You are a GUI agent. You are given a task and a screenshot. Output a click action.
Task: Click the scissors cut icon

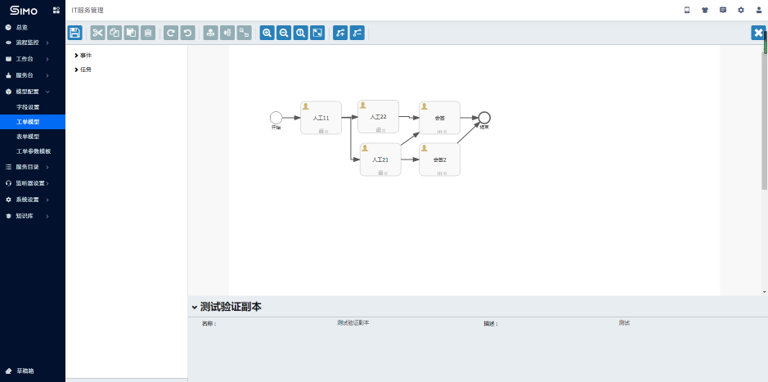coord(98,33)
